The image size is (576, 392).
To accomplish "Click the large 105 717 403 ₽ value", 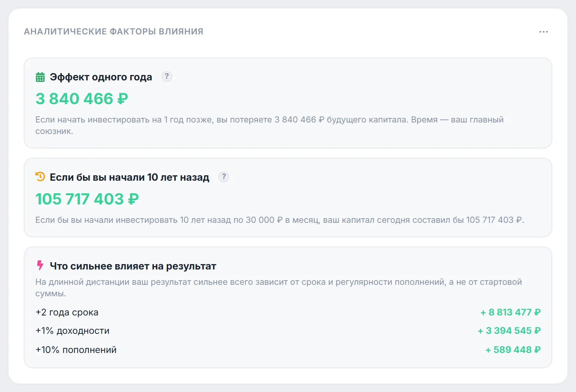I will point(87,199).
